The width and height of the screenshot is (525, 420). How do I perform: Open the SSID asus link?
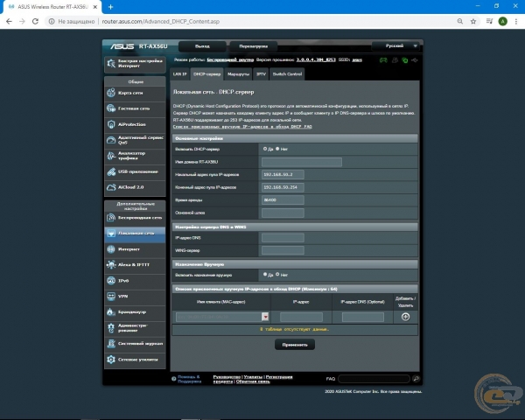357,60
